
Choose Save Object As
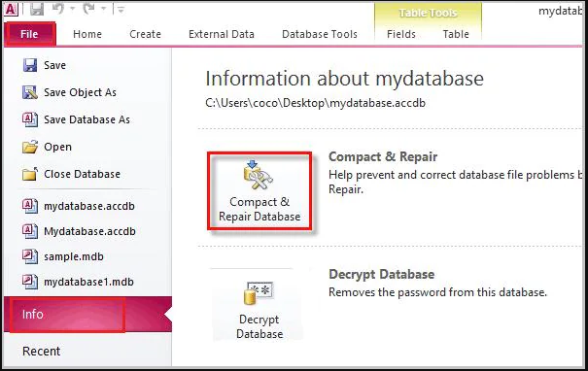coord(80,92)
